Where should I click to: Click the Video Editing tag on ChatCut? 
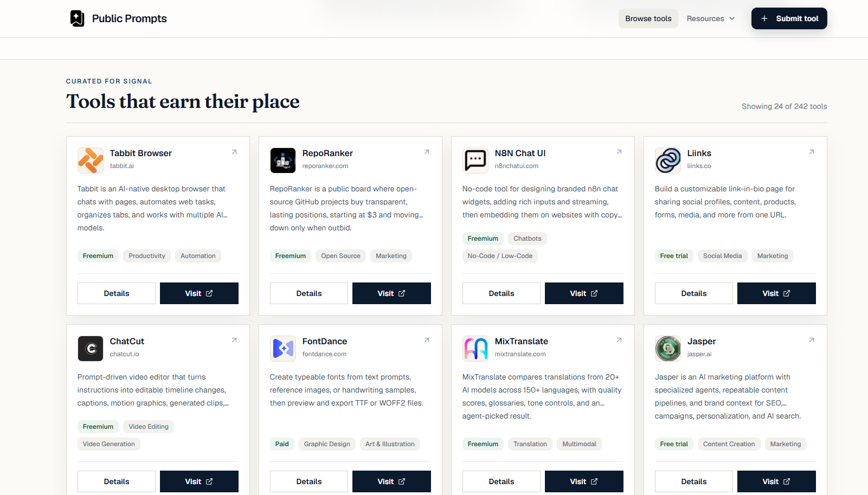pos(149,427)
